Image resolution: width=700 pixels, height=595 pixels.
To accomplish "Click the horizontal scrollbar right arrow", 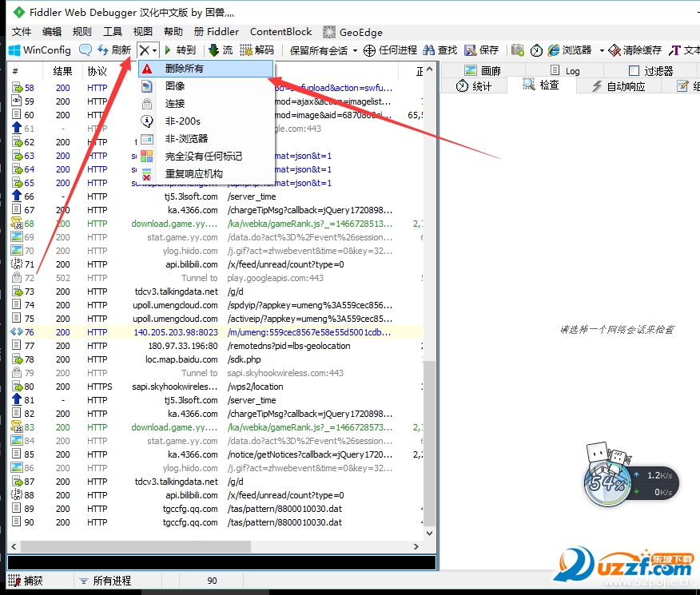I will click(x=416, y=546).
